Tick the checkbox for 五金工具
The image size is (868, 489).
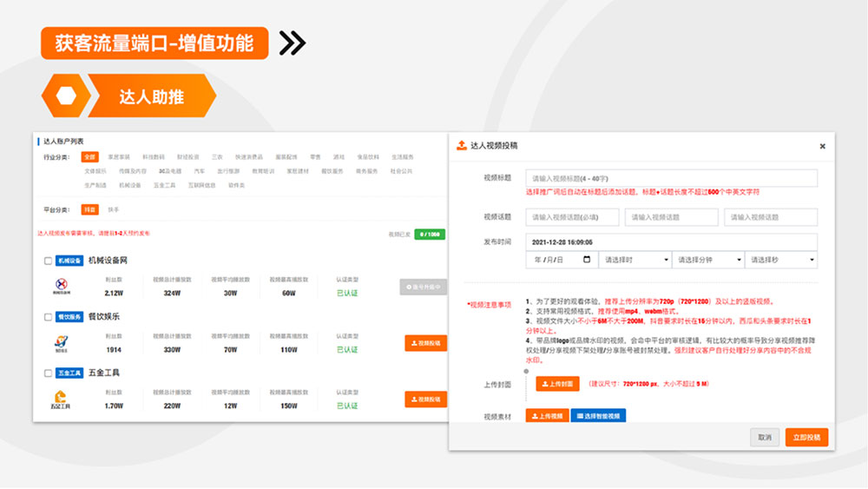tap(49, 373)
